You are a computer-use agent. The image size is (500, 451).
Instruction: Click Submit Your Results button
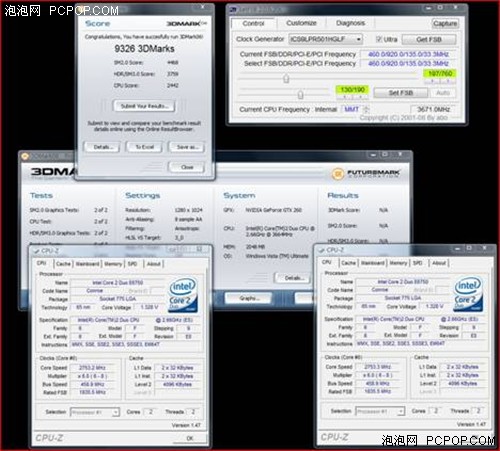[144, 106]
